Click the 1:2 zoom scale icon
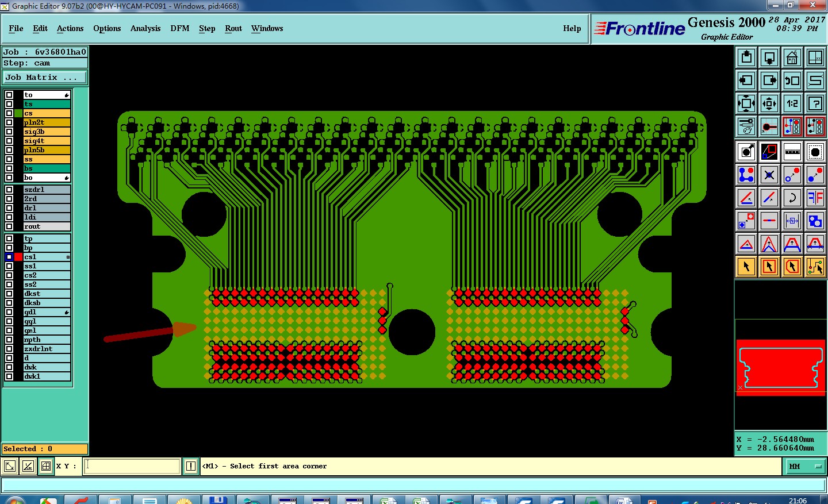 click(x=792, y=103)
